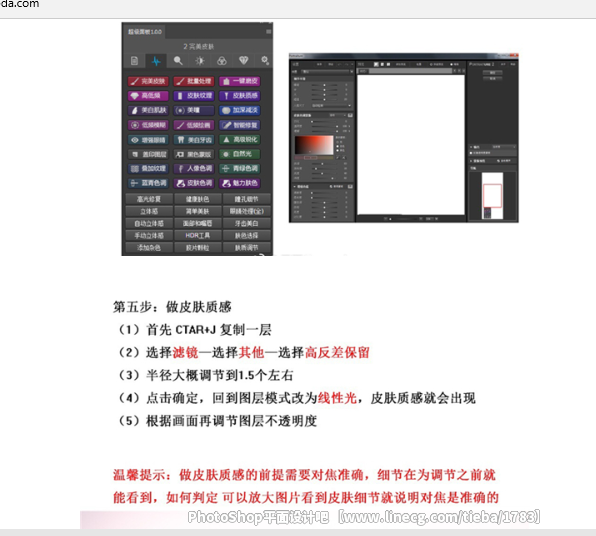Click the navigator thumbnail in Portraiture
The width and height of the screenshot is (596, 536).
493,196
